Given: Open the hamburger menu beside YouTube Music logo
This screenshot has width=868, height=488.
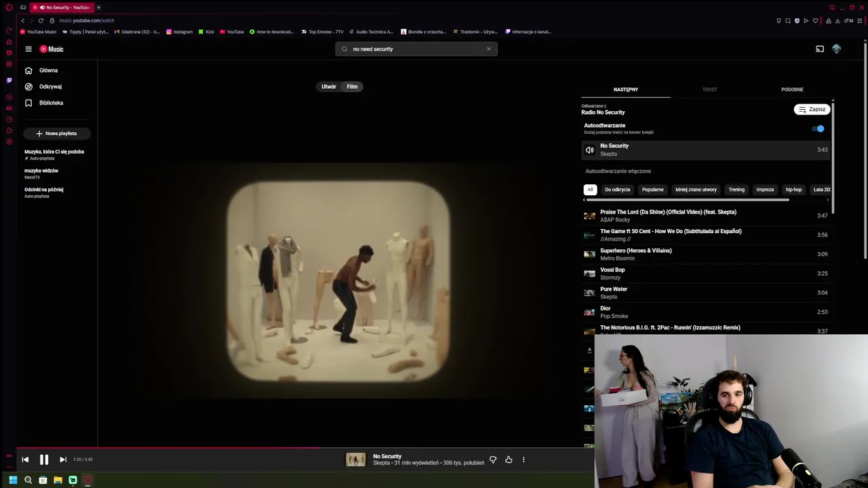Looking at the screenshot, I should 28,49.
